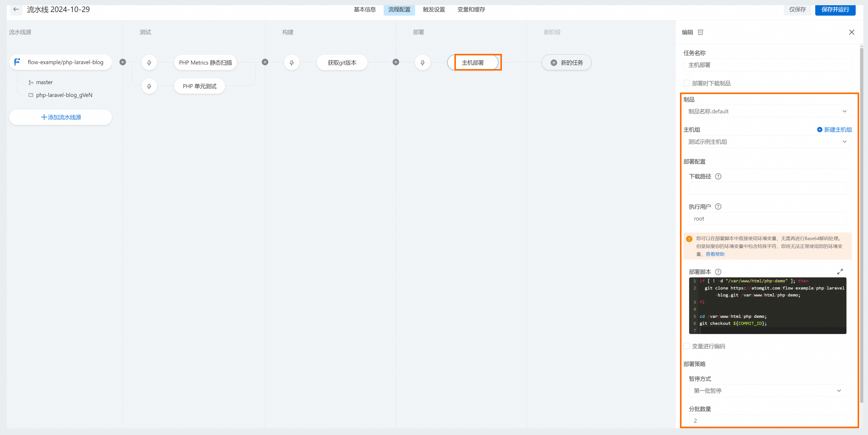Click the 测试 stage header
868x435 pixels.
click(x=145, y=32)
